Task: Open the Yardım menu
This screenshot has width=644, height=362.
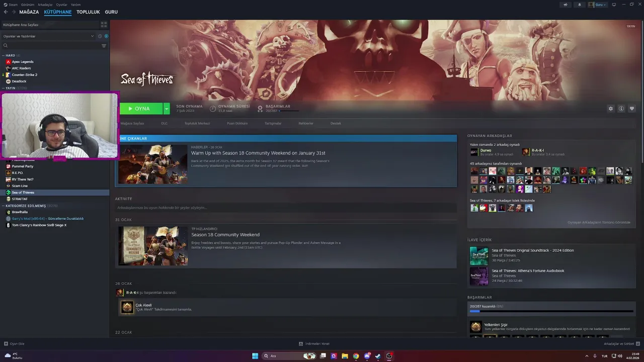Action: click(75, 5)
